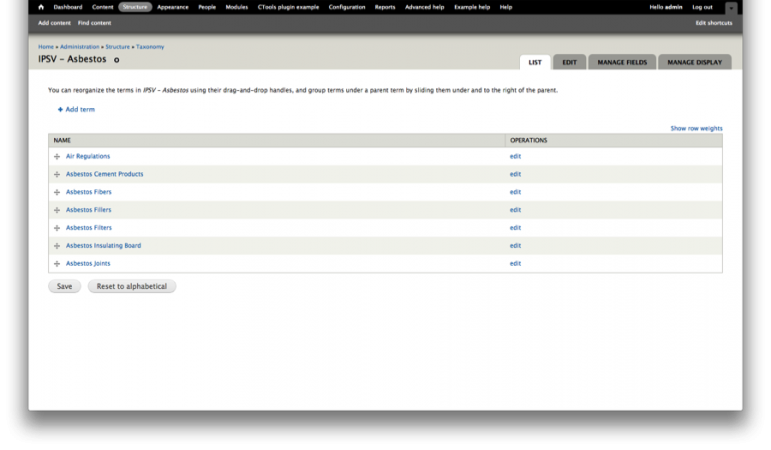Click the drag handle for Asbestos Fillers

(57, 210)
